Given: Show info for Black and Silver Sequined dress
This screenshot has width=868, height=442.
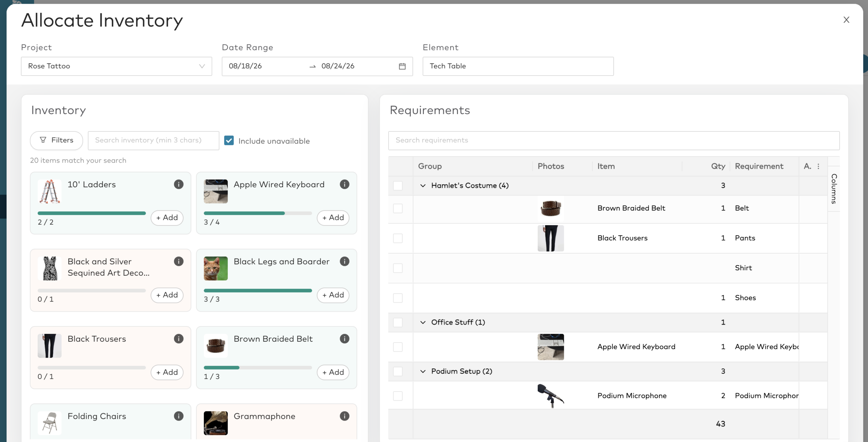Looking at the screenshot, I should 179,261.
